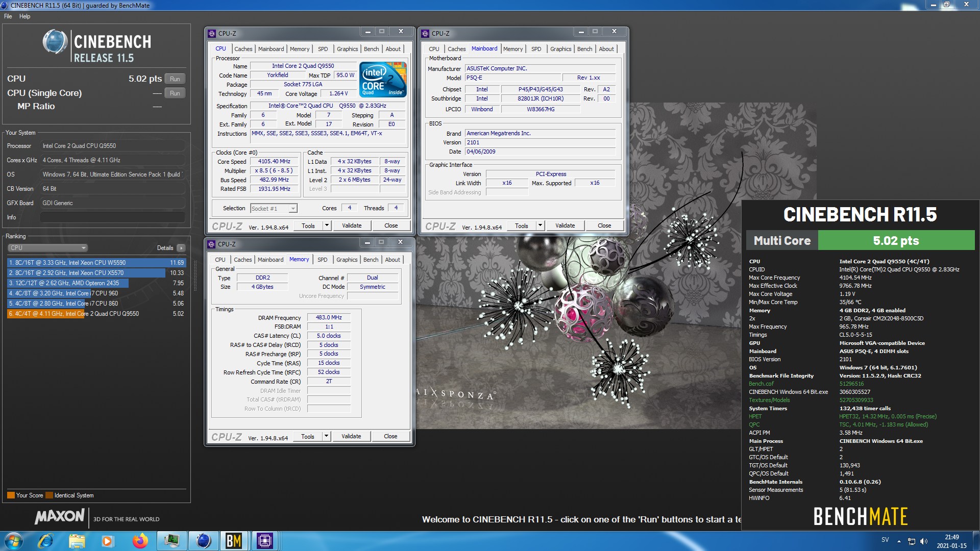Screen dimensions: 980x551
Task: Open Windows Explorer folder taskbar icon
Action: tap(77, 541)
